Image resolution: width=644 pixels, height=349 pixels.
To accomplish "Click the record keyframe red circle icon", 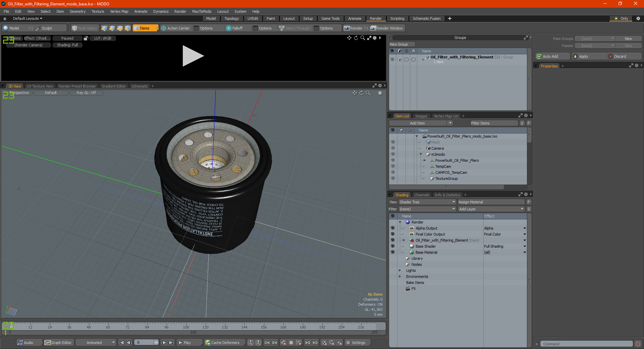I will [x=291, y=343].
